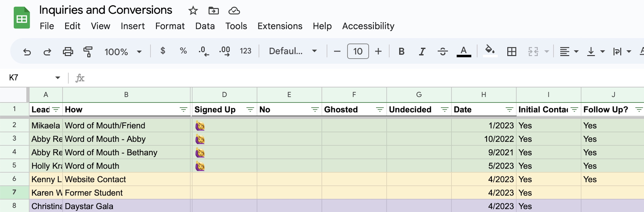Open the Data menu
Screen dimensions: 644x212
[x=205, y=26]
